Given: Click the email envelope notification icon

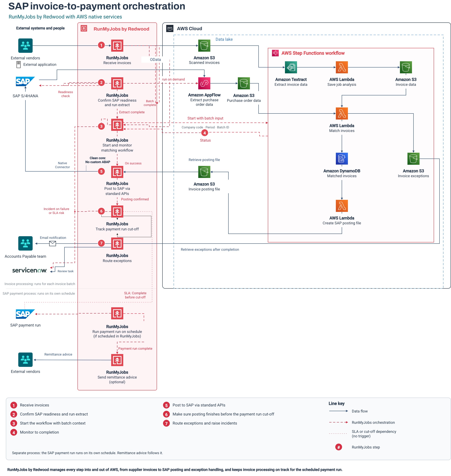Looking at the screenshot, I should coord(52,244).
